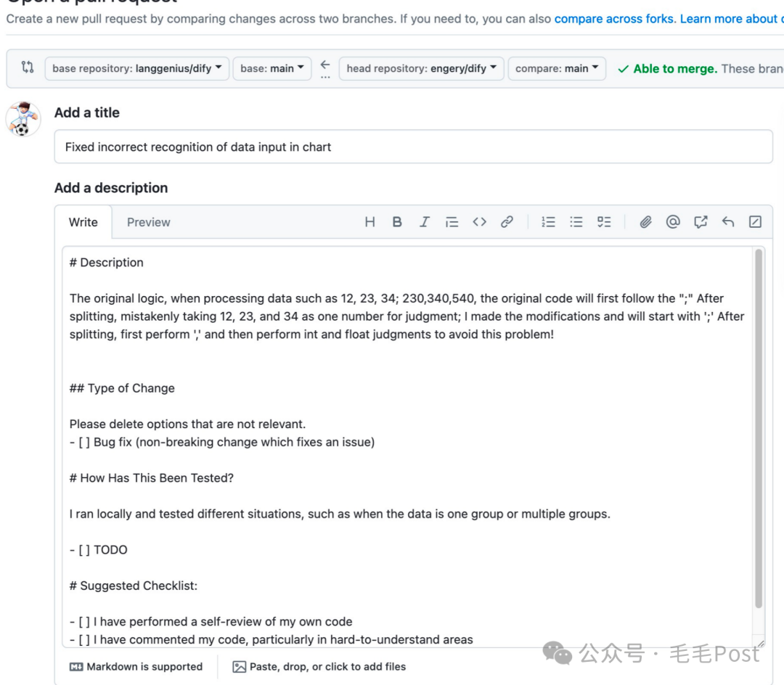Image resolution: width=784 pixels, height=685 pixels.
Task: Apply bold formatting in the editor toolbar
Action: (x=397, y=222)
